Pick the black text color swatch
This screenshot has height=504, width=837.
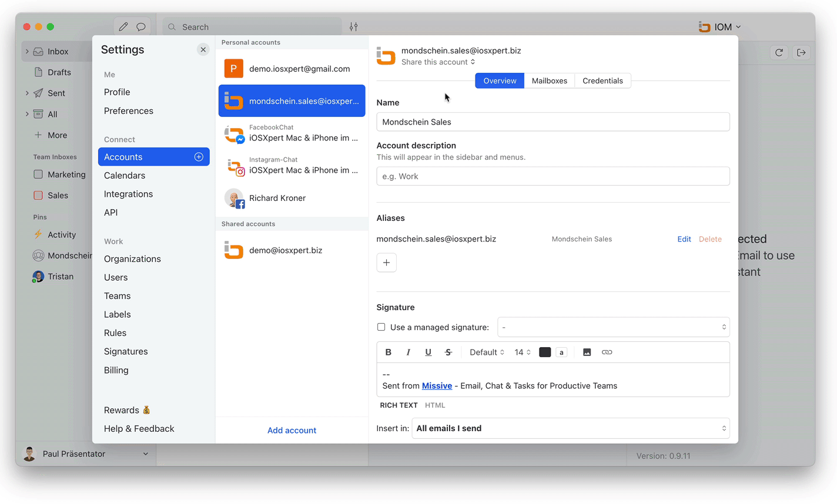point(545,352)
